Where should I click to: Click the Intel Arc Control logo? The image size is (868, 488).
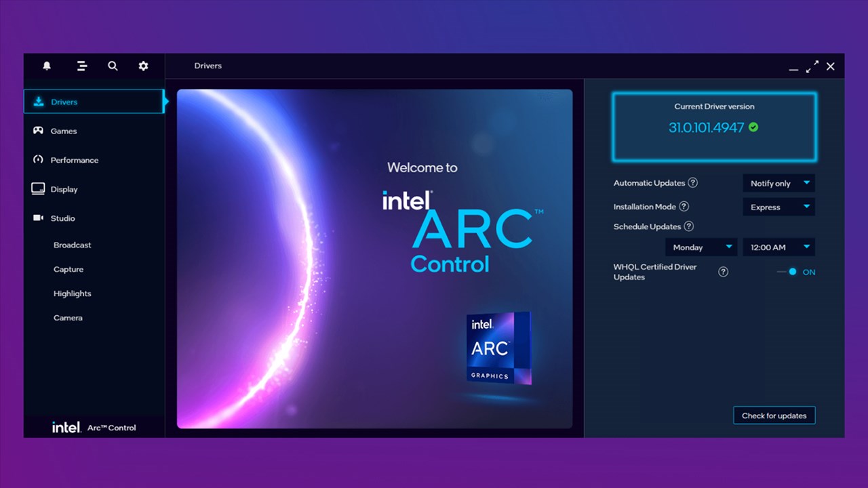point(94,427)
